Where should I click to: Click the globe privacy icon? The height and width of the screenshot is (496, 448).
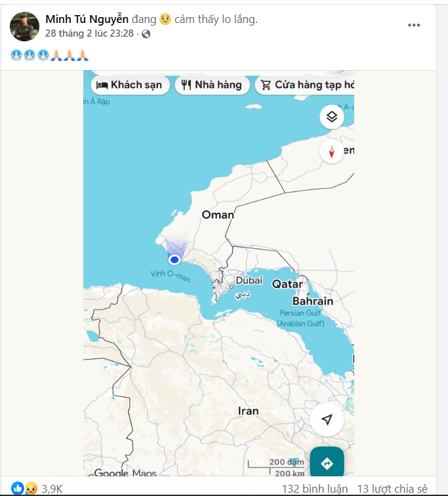pyautogui.click(x=146, y=34)
